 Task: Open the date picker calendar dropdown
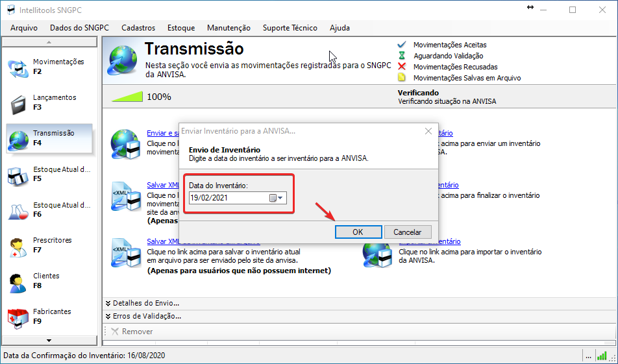[x=277, y=198]
